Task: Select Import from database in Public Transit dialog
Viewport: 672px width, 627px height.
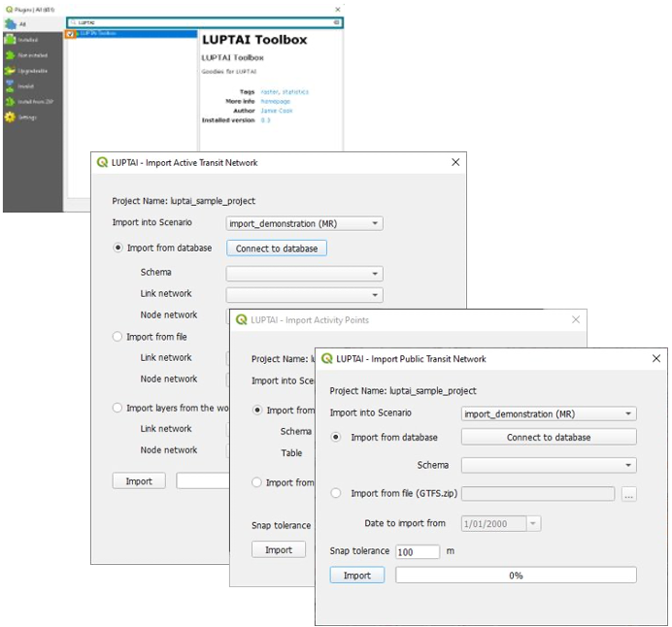Action: [336, 437]
